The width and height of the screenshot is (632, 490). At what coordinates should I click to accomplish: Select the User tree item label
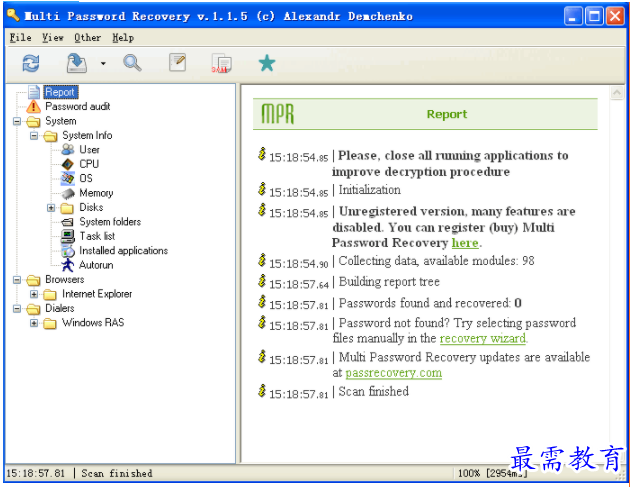click(x=89, y=149)
